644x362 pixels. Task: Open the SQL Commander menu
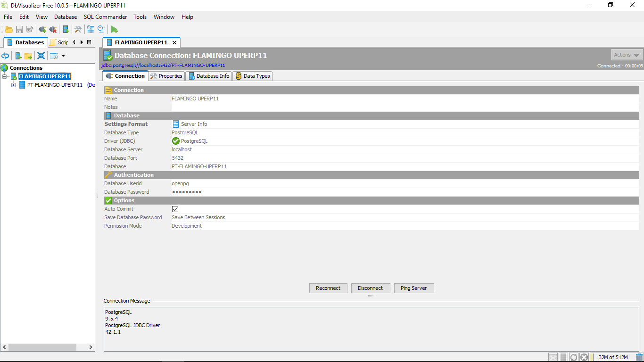coord(105,16)
